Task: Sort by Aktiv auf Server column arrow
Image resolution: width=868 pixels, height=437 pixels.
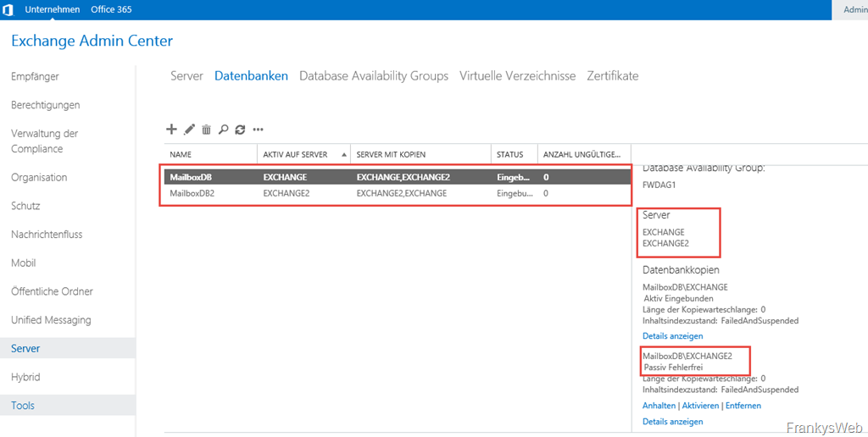Action: [344, 155]
